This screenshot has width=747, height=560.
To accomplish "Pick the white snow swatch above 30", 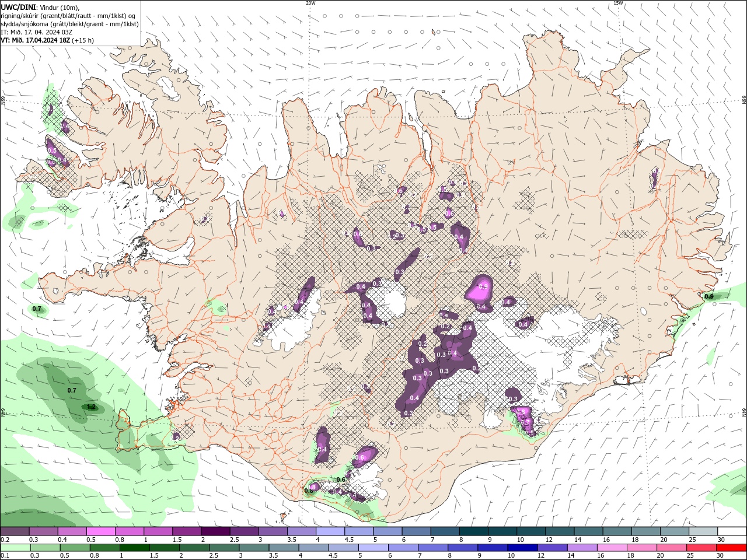I will point(732,531).
